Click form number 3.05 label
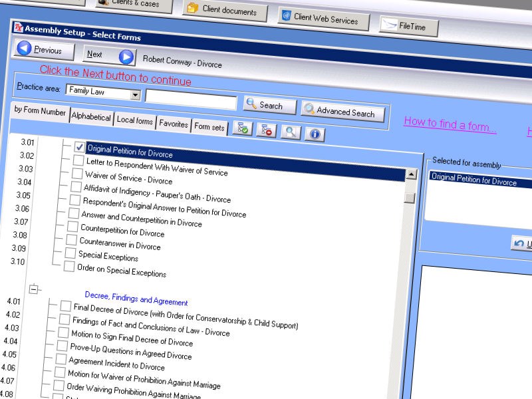The height and width of the screenshot is (399, 532). point(23,196)
